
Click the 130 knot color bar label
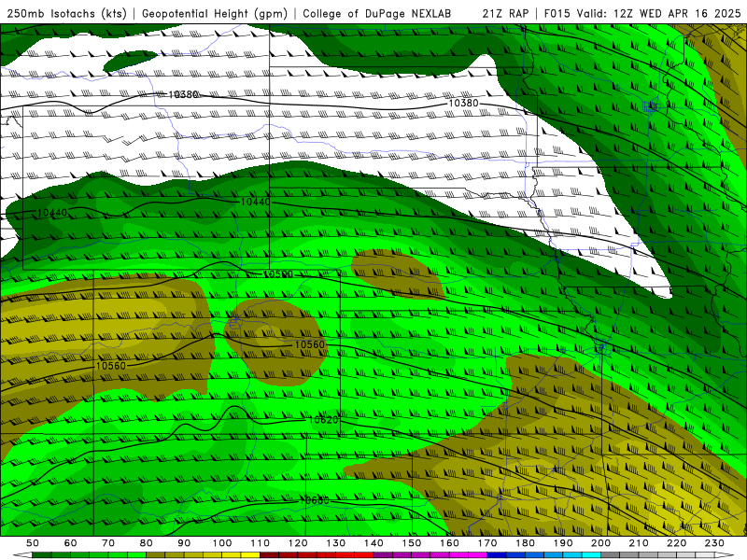336,543
